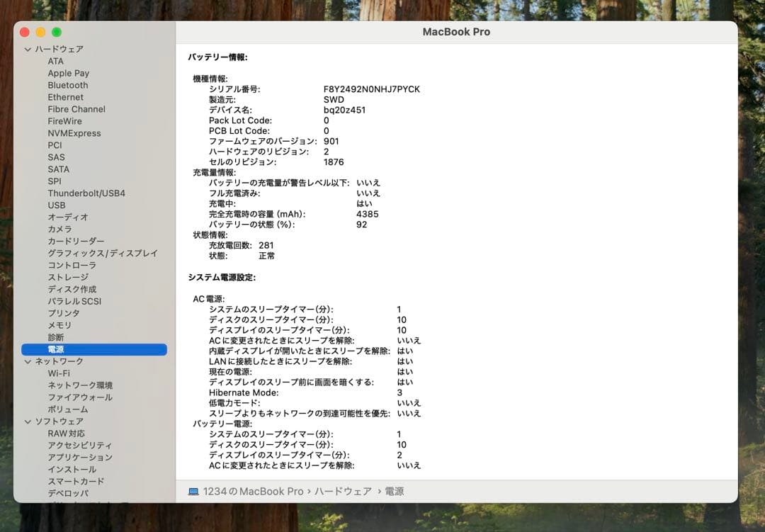This screenshot has width=765, height=532.
Task: Open プリンタ hardware entry
Action: [x=64, y=313]
